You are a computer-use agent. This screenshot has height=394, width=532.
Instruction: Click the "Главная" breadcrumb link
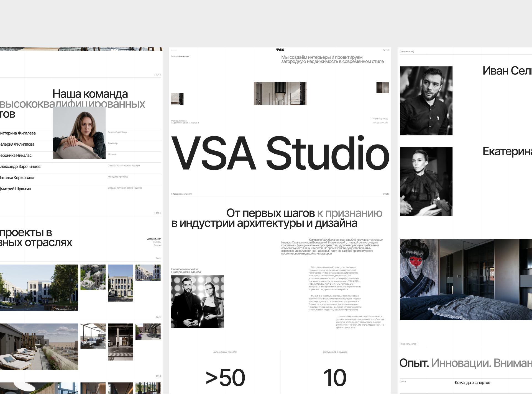coord(175,56)
